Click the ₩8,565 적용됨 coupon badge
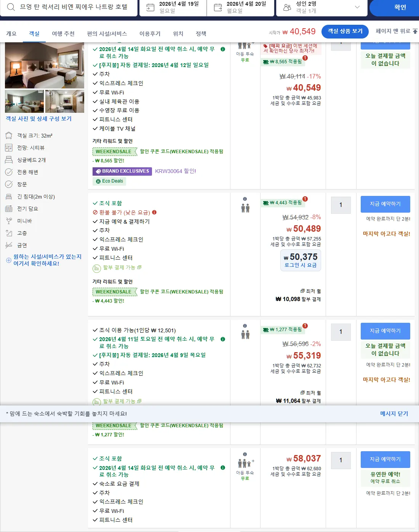Viewport: 419px width, 532px height. (283, 61)
